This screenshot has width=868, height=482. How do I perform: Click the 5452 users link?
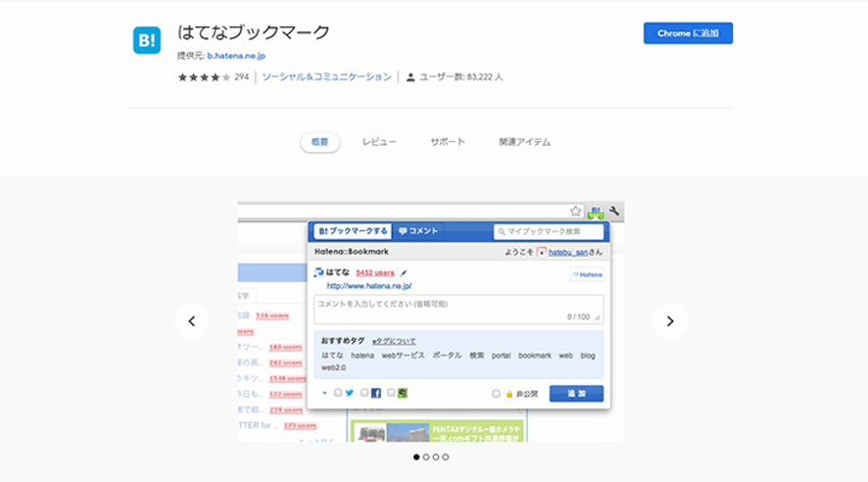[375, 272]
